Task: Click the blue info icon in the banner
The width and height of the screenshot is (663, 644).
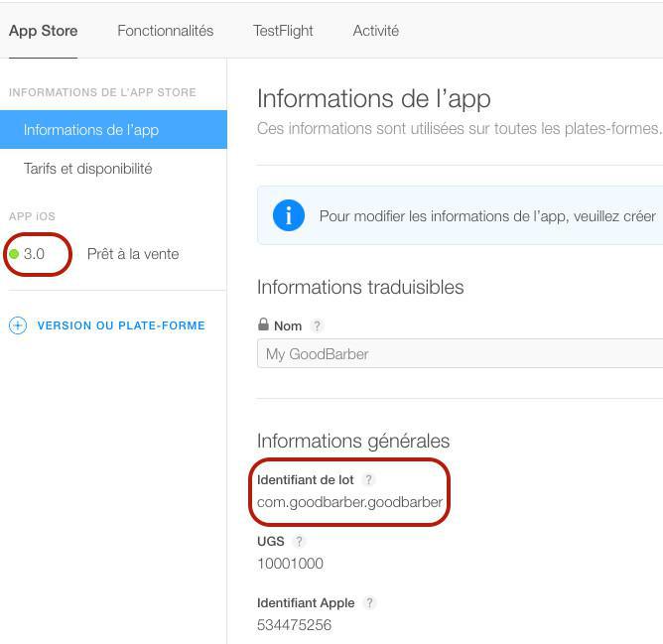Action: 288,215
